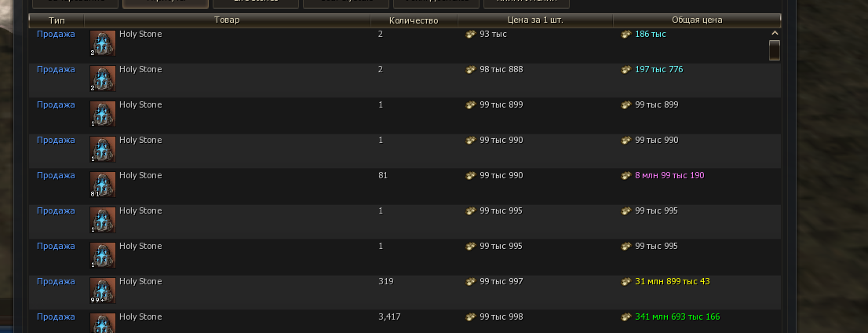
Task: Click the Holy Stone icon for the 3,417 listing
Action: 103,323
